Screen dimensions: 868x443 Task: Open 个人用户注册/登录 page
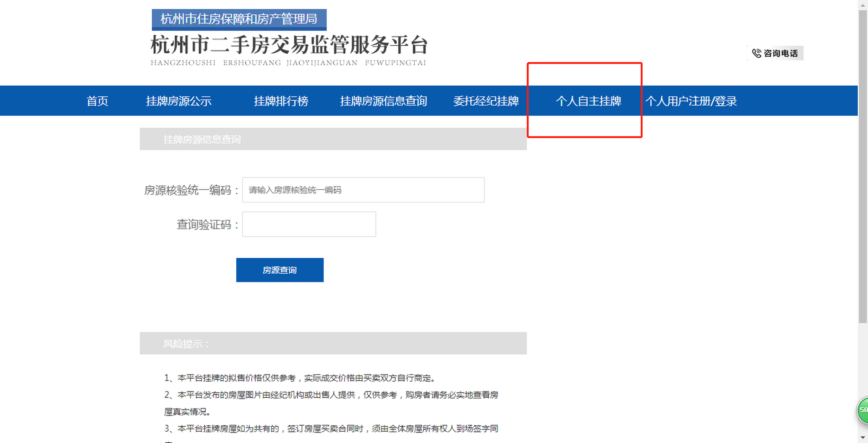(691, 101)
